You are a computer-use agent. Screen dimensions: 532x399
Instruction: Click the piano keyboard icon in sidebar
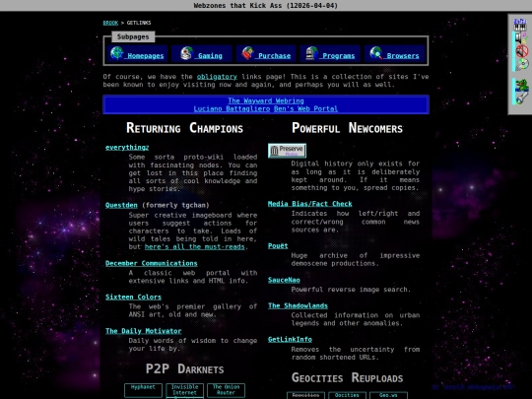click(520, 25)
